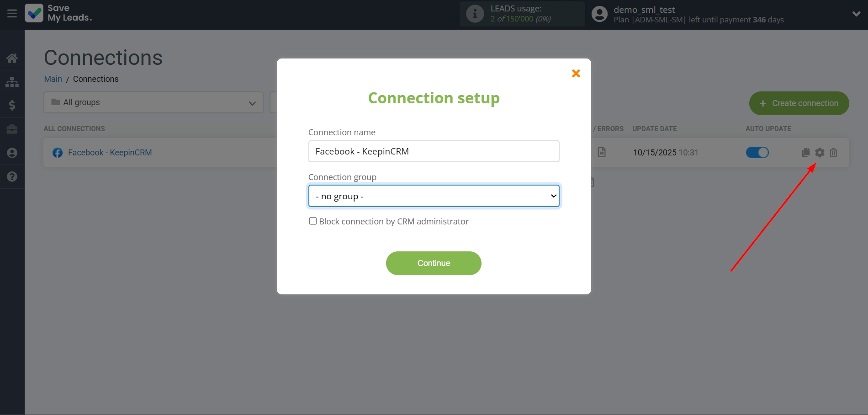Open the connections sitemap sidebar icon
The height and width of the screenshot is (415, 868).
(12, 82)
